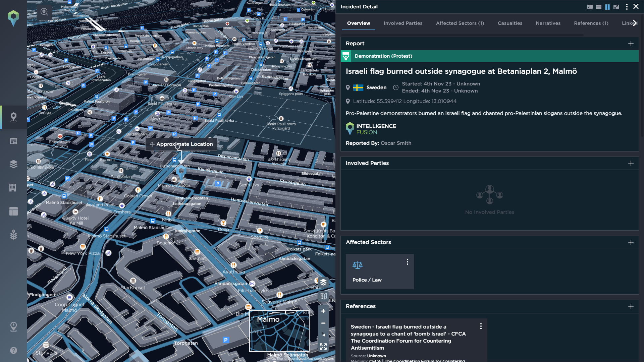The width and height of the screenshot is (644, 362).
Task: Switch to the Involved Parties tab
Action: (403, 23)
